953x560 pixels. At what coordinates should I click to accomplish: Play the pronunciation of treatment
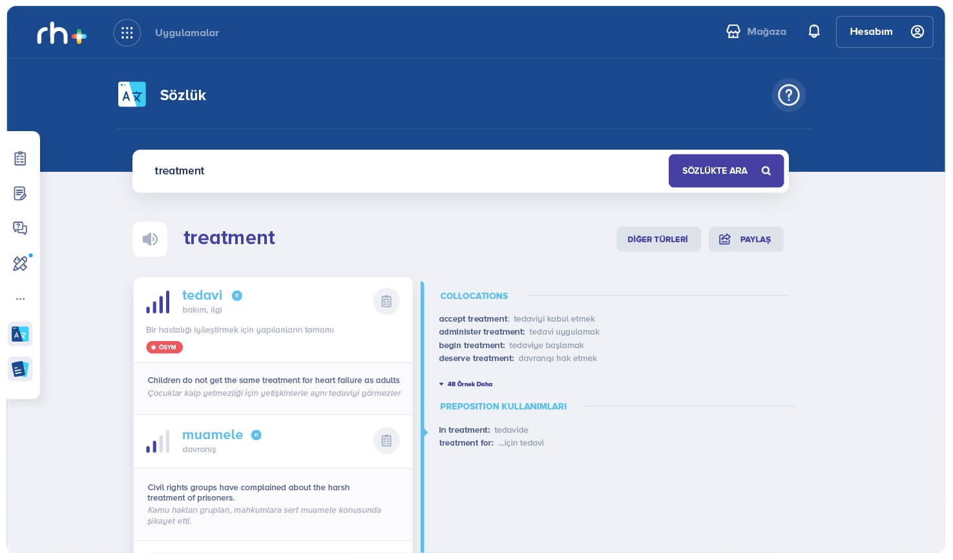pyautogui.click(x=150, y=239)
